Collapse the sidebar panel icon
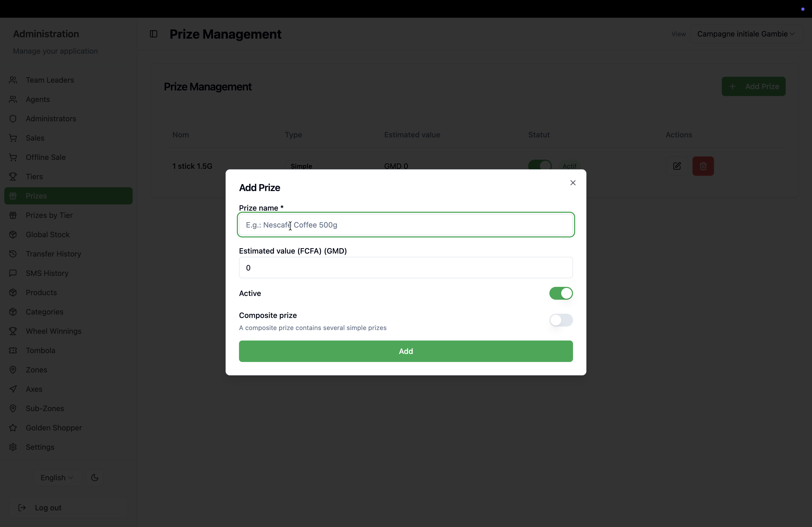The width and height of the screenshot is (812, 527). (154, 34)
